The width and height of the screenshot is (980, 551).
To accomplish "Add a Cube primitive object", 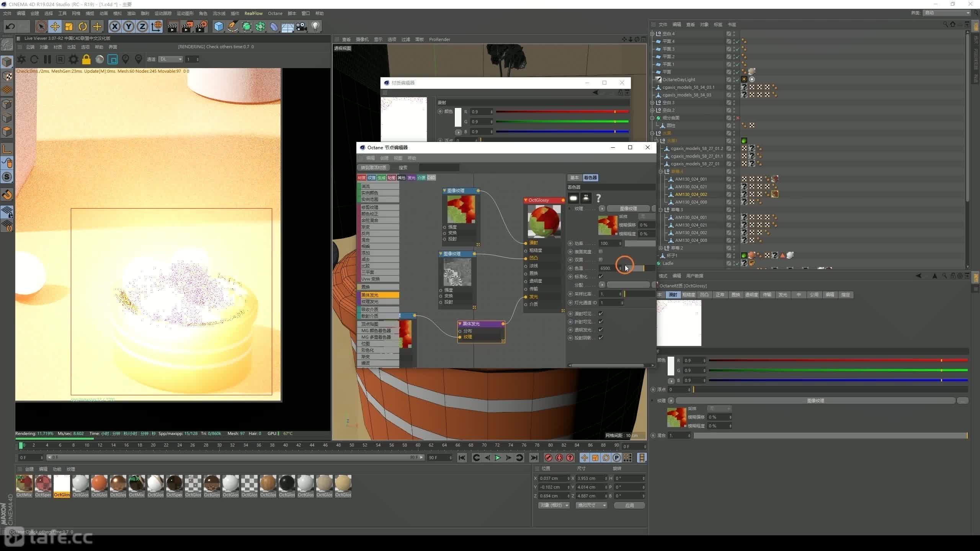I will 219,26.
